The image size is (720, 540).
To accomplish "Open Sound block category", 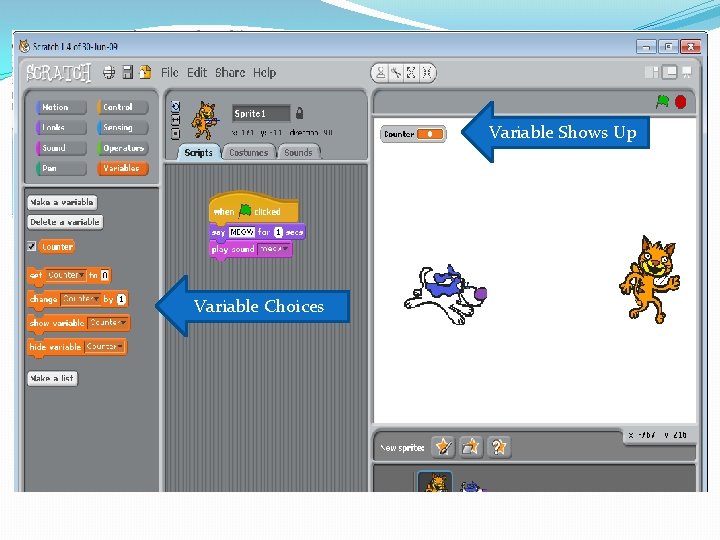I will click(61, 148).
